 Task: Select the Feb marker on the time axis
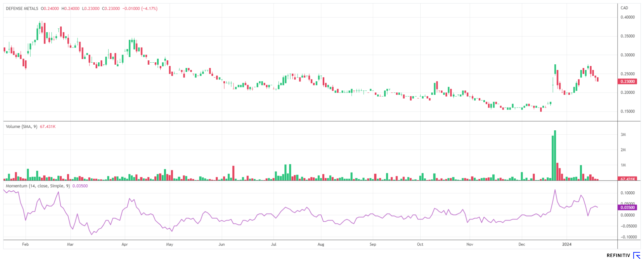(x=25, y=244)
